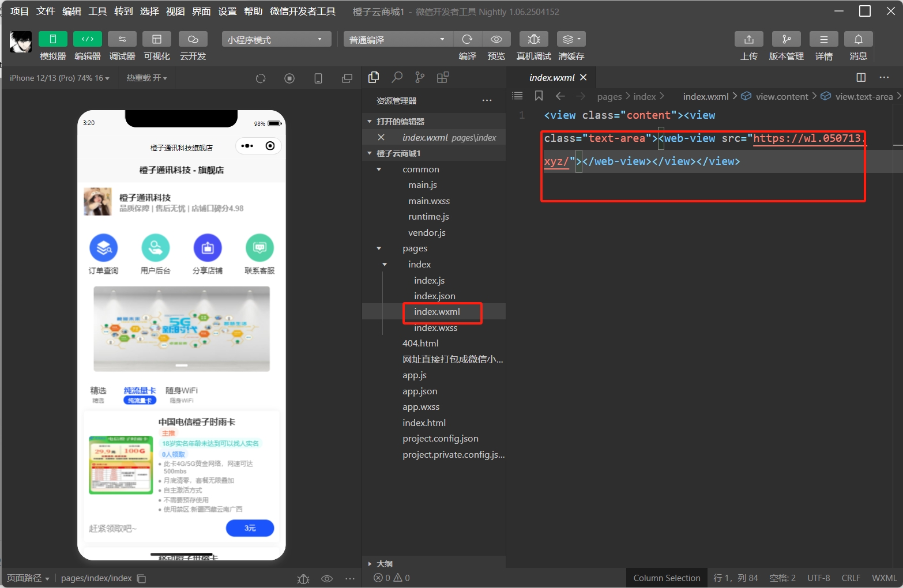Toggle the visualization panel button
The width and height of the screenshot is (903, 588).
tap(157, 39)
